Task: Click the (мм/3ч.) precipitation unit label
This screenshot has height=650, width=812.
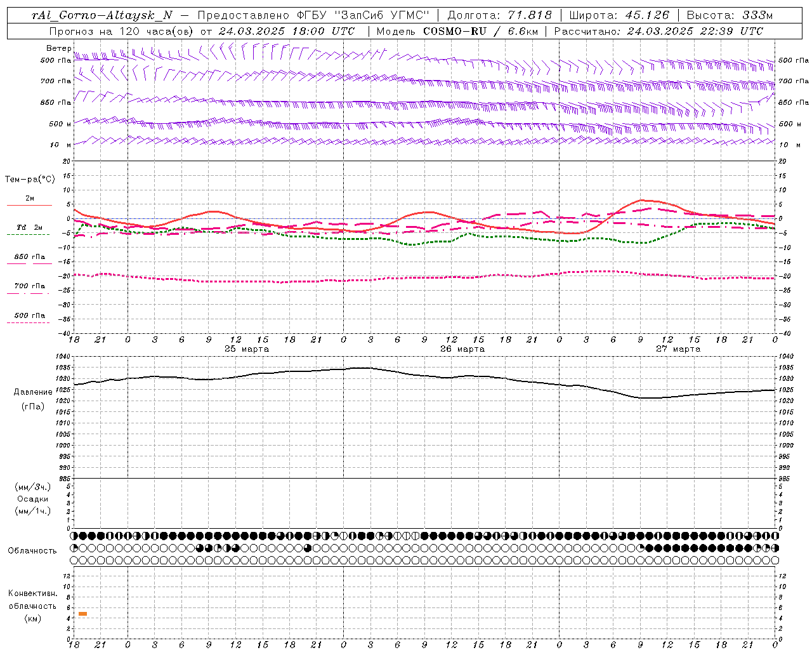Action: [x=33, y=487]
